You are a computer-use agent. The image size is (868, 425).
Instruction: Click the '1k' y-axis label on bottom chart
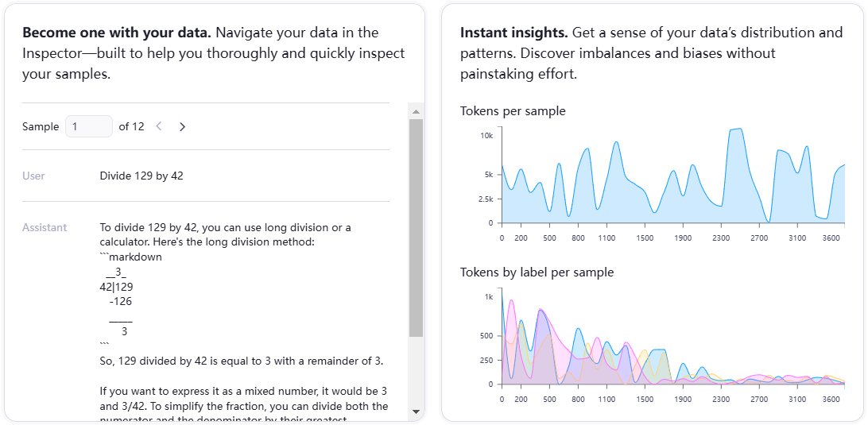(489, 296)
